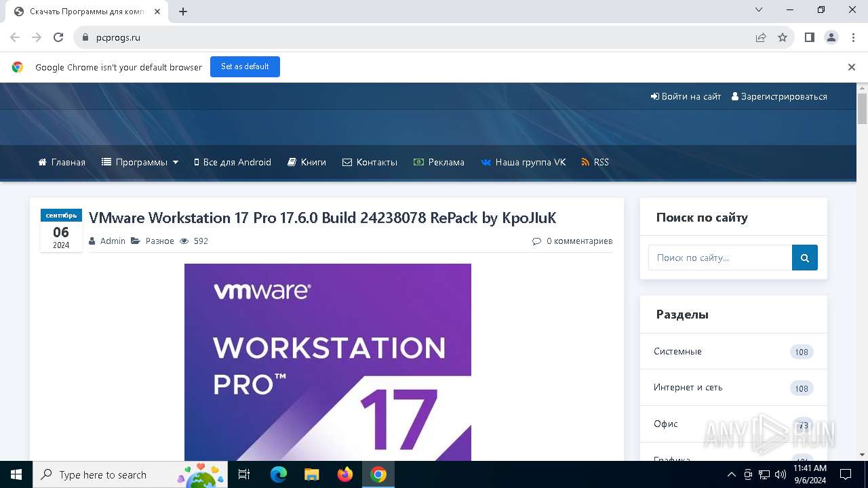Expand the Программы dropdown menu
The height and width of the screenshot is (488, 868).
coord(140,162)
